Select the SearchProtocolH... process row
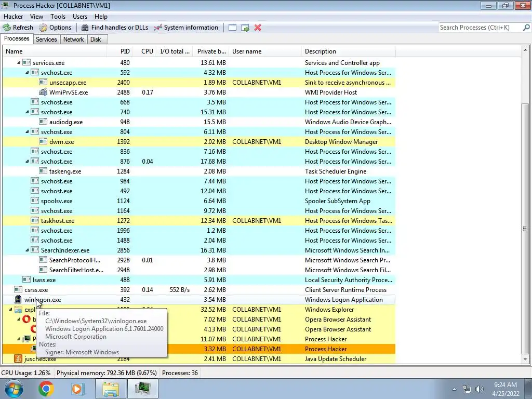532x399 pixels. point(199,260)
